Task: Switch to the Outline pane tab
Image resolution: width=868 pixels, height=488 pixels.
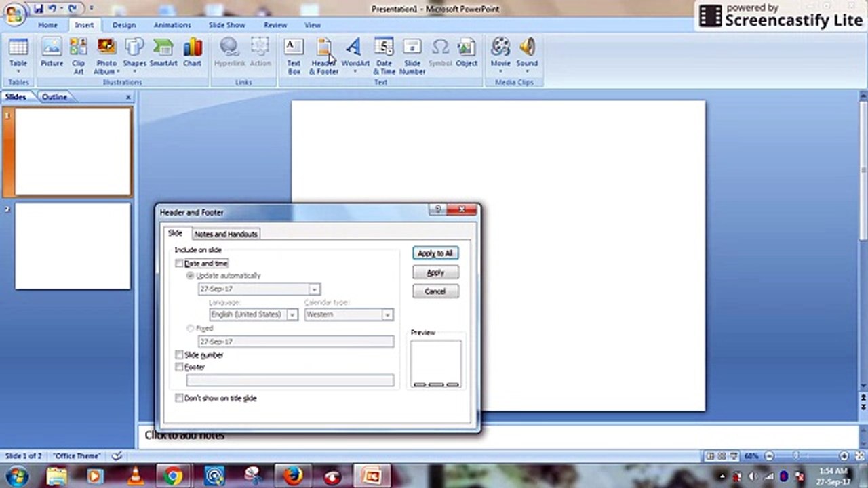Action: click(x=54, y=97)
